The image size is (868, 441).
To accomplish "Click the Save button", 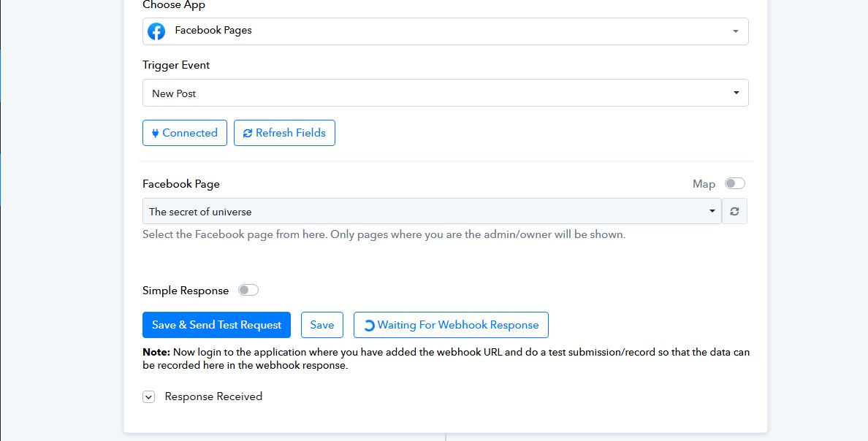I will tap(322, 325).
